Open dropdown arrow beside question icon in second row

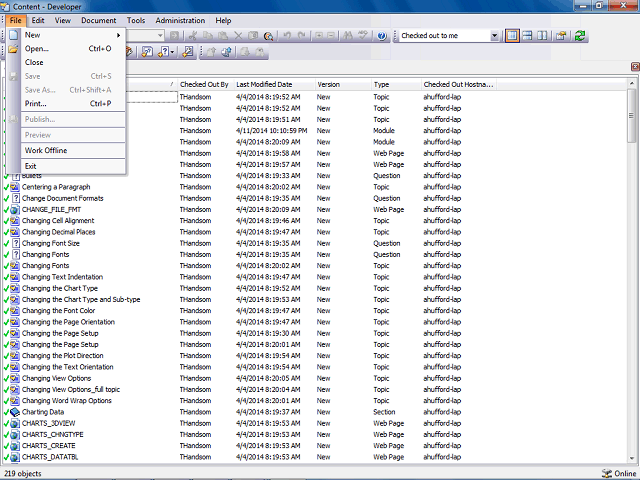pos(173,52)
